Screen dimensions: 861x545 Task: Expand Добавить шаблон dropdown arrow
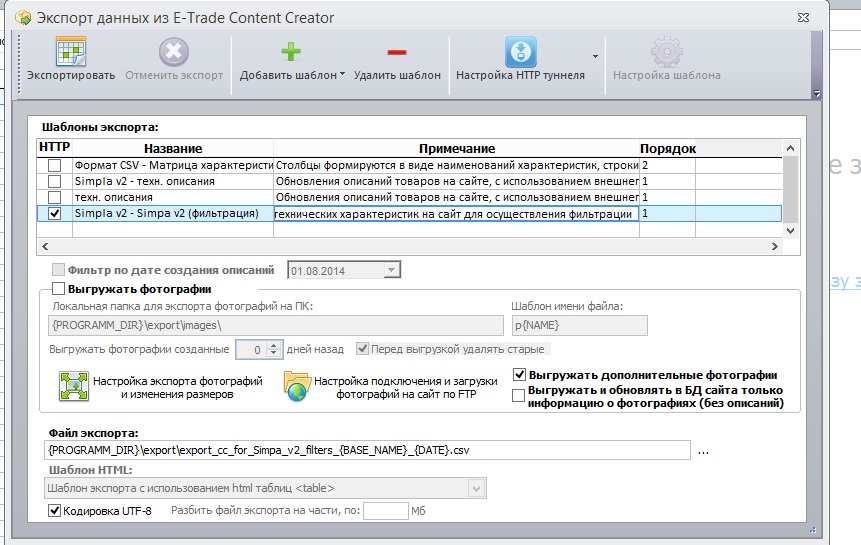[343, 74]
